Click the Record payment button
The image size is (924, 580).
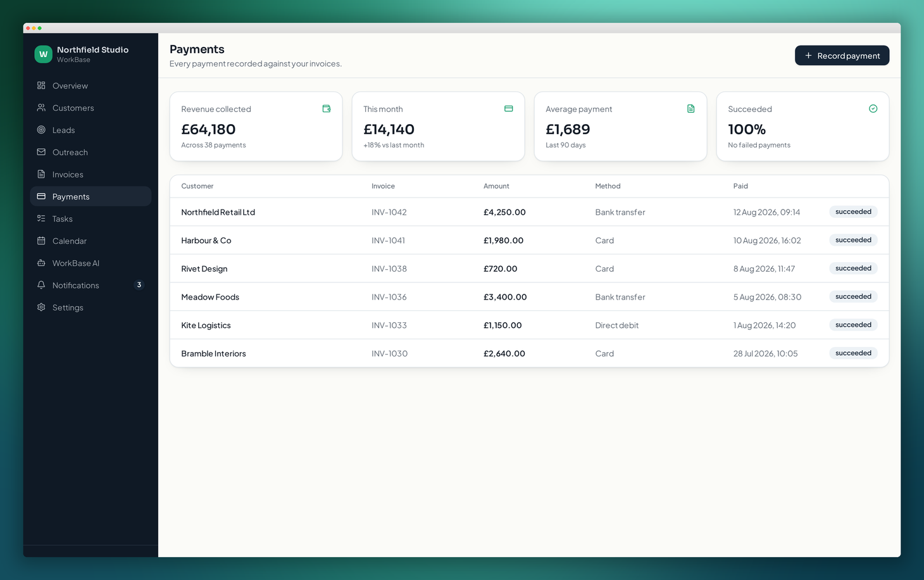[842, 56]
